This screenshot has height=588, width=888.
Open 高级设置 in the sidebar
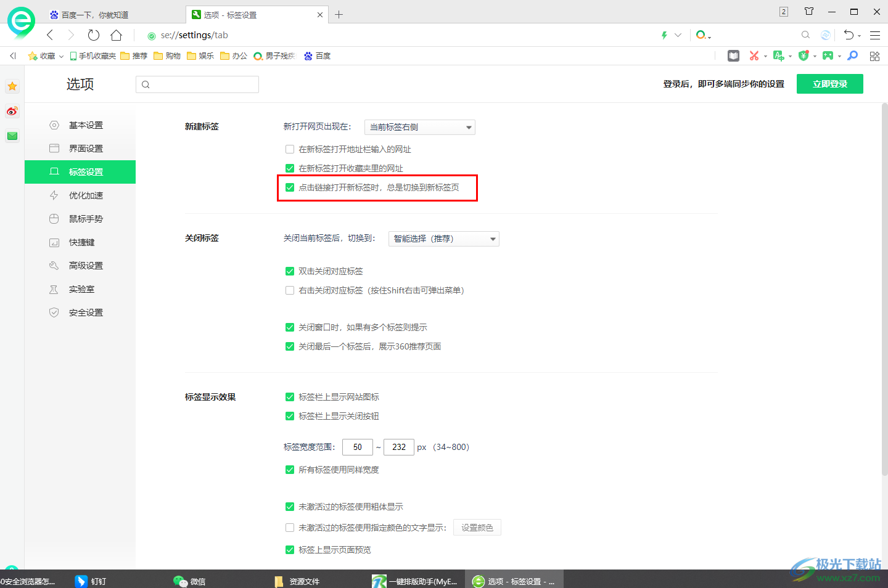[x=80, y=266]
